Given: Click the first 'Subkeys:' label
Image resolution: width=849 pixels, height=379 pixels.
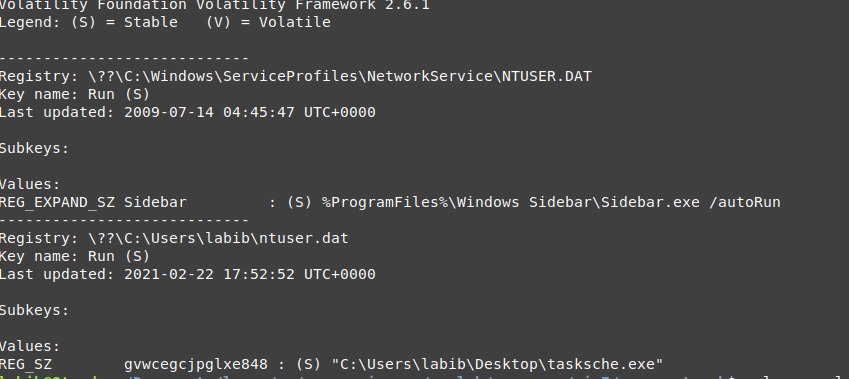Looking at the screenshot, I should tap(35, 148).
